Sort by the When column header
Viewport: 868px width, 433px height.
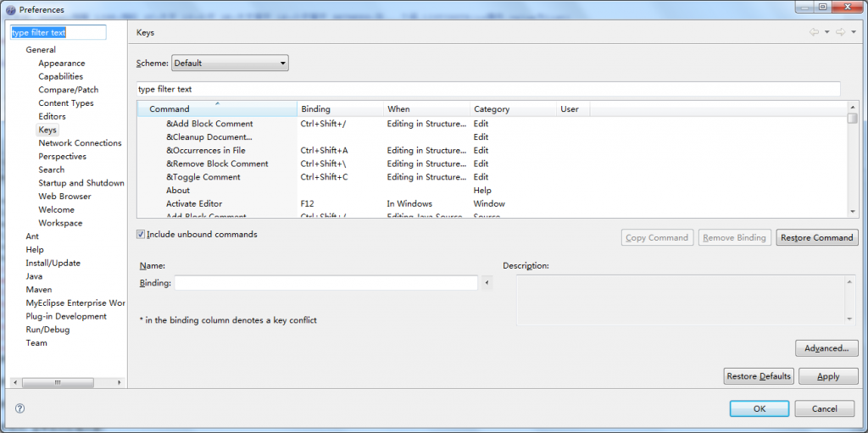click(427, 109)
